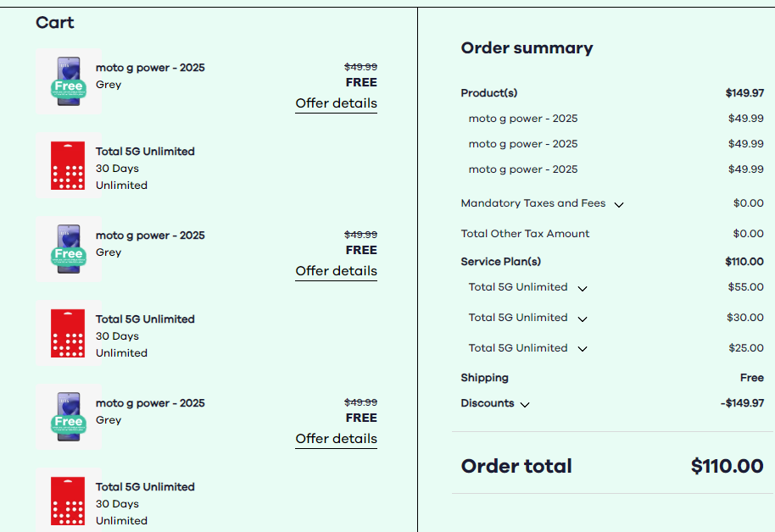The height and width of the screenshot is (532, 775).
Task: Click the first moto g power - 2025 title
Action: click(x=150, y=68)
